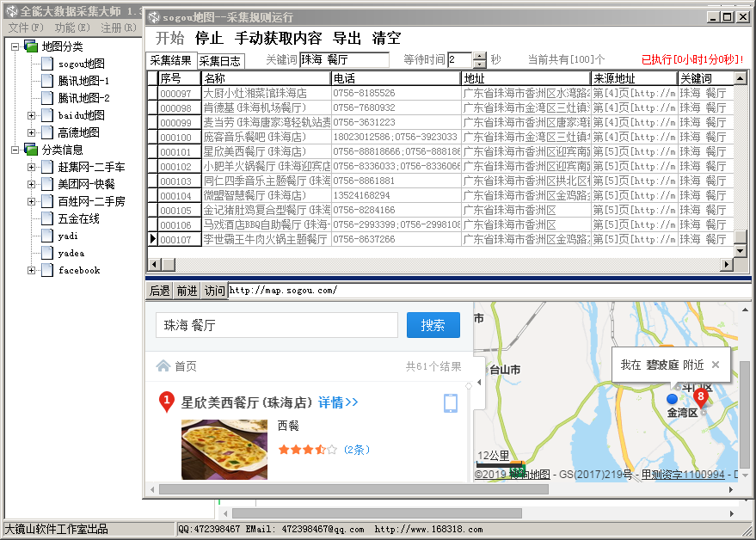Collapse the map results panel arrow
This screenshot has height=540, width=756.
[x=479, y=382]
